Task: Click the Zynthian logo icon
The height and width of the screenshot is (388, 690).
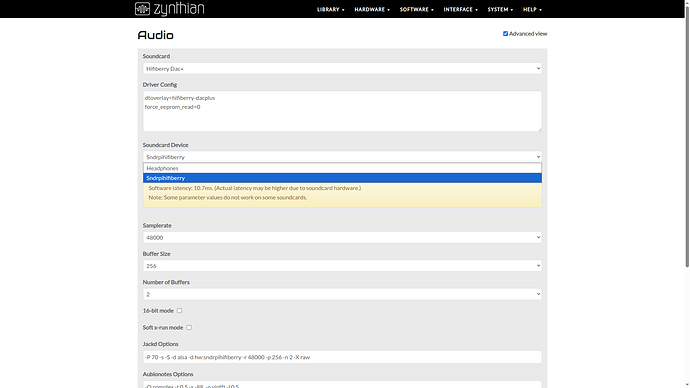Action: click(142, 9)
